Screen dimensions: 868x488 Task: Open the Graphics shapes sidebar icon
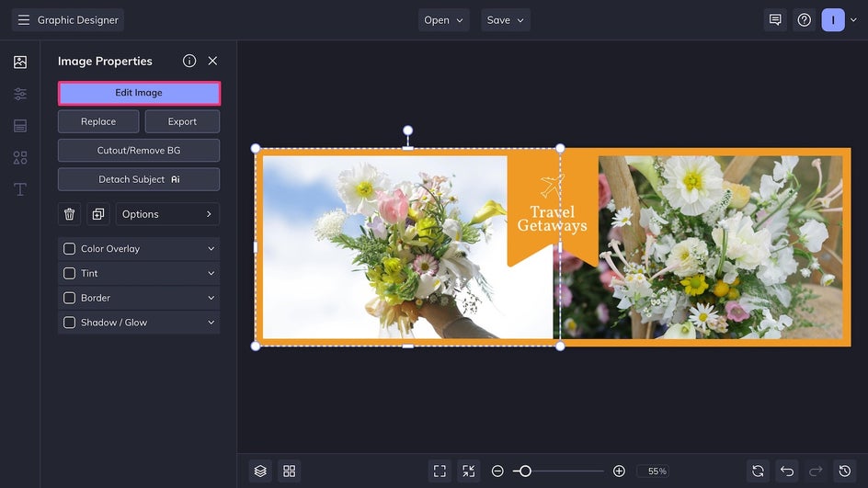20,158
